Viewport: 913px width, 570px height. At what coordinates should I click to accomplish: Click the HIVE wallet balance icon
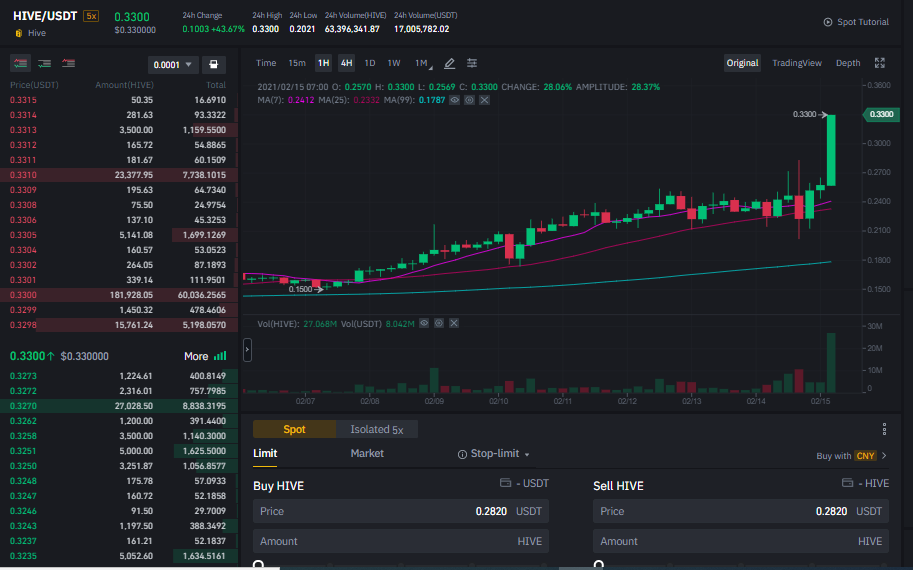[x=847, y=483]
